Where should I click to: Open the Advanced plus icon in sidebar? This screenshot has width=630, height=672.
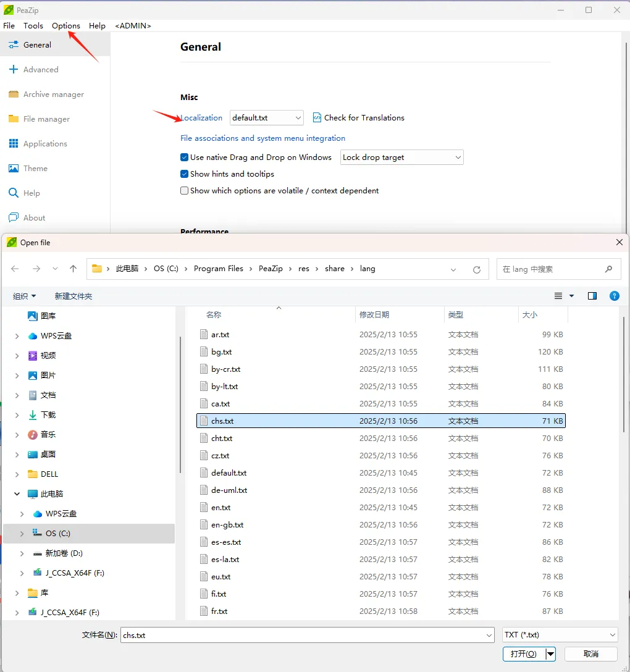14,69
